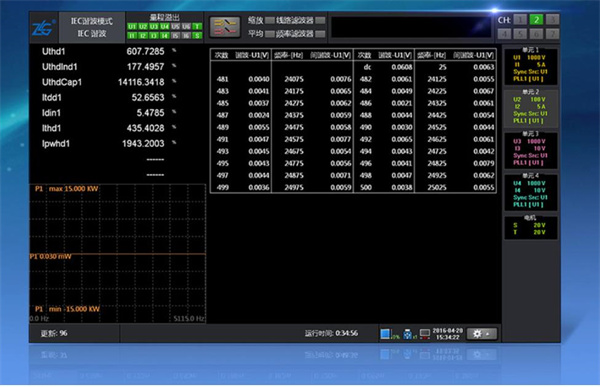600x387 pixels.
Task: Toggle the 平均 (average) checkbox
Action: point(270,34)
